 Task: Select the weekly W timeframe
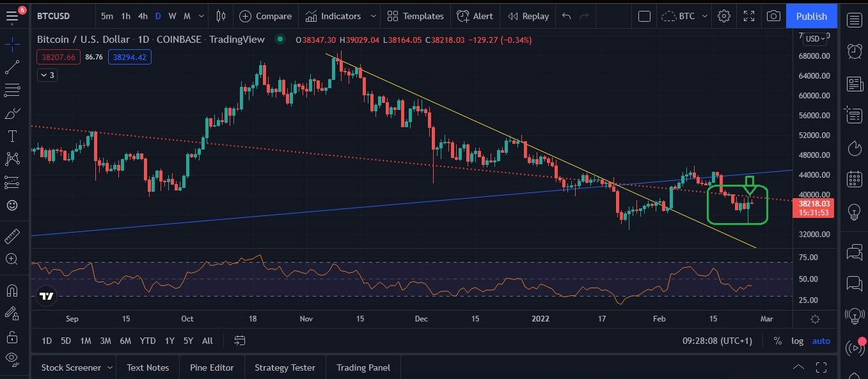click(x=173, y=16)
